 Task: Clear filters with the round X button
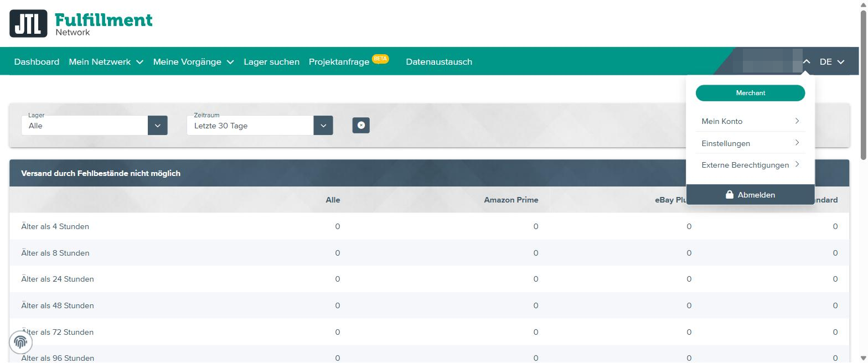click(361, 125)
